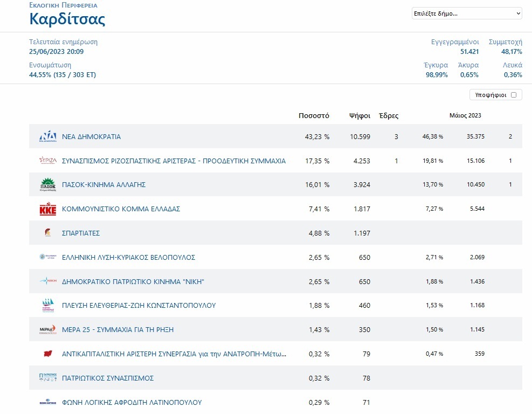
Task: Click the May 2023 votes 10.450
Action: [475, 184]
